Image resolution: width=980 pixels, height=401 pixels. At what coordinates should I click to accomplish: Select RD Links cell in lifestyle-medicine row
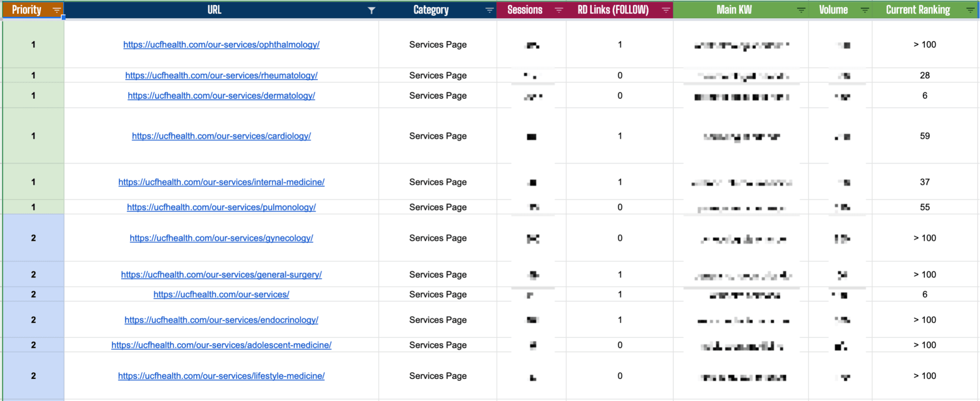click(x=620, y=376)
